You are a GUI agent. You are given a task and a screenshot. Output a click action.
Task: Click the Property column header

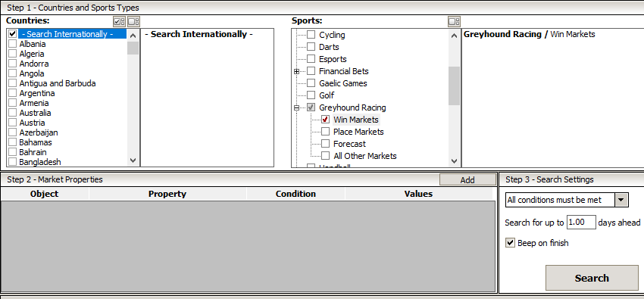(x=167, y=194)
